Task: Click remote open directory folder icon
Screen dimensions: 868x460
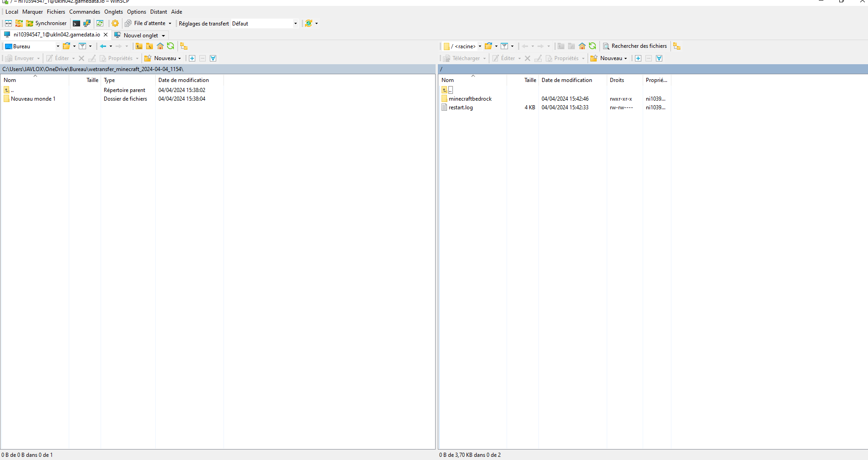Action: pyautogui.click(x=488, y=46)
